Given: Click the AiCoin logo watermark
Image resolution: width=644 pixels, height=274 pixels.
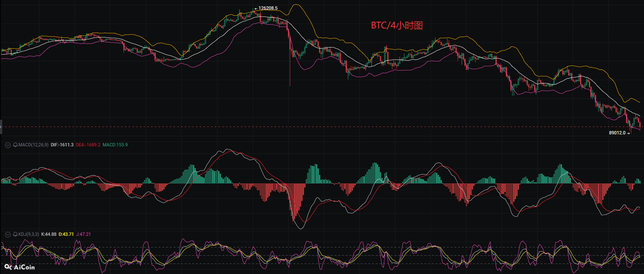Looking at the screenshot, I should coord(19,267).
